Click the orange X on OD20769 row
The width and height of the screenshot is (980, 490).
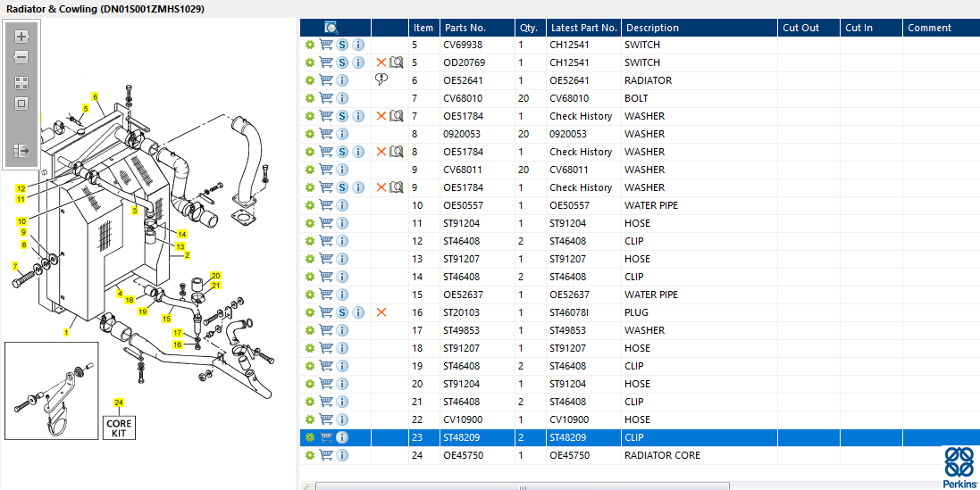pyautogui.click(x=381, y=62)
